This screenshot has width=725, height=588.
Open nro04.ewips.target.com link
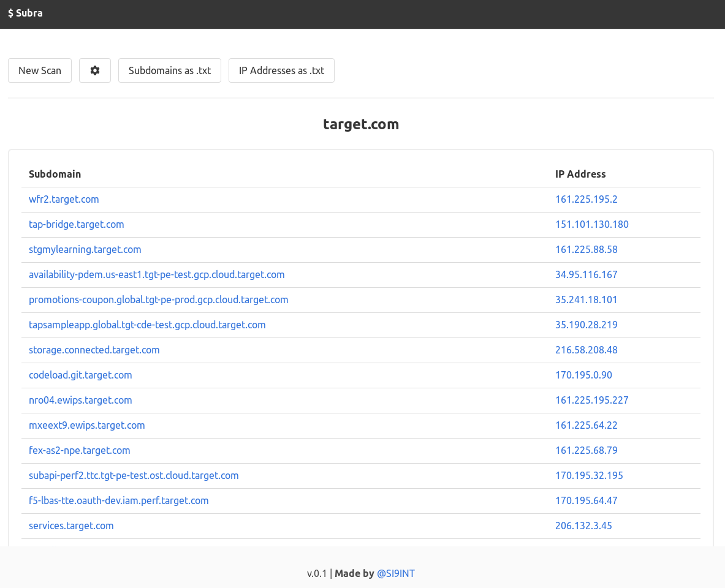click(x=80, y=400)
